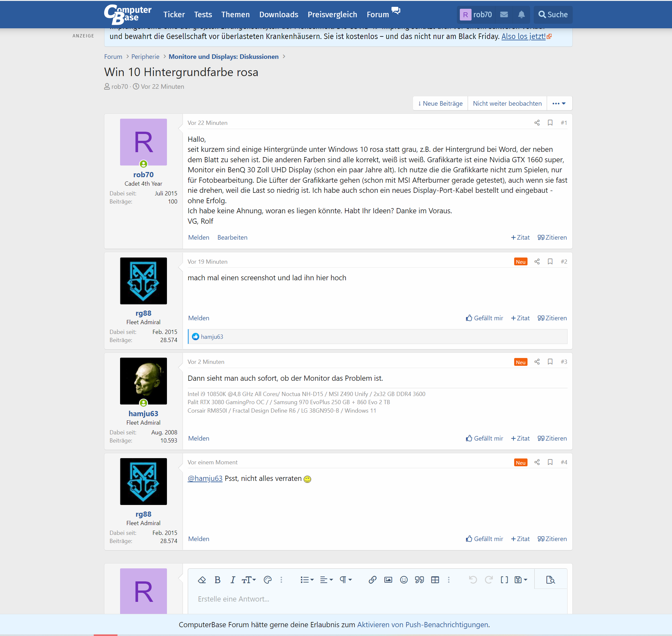Toggle bold formatting in the editor

click(217, 580)
